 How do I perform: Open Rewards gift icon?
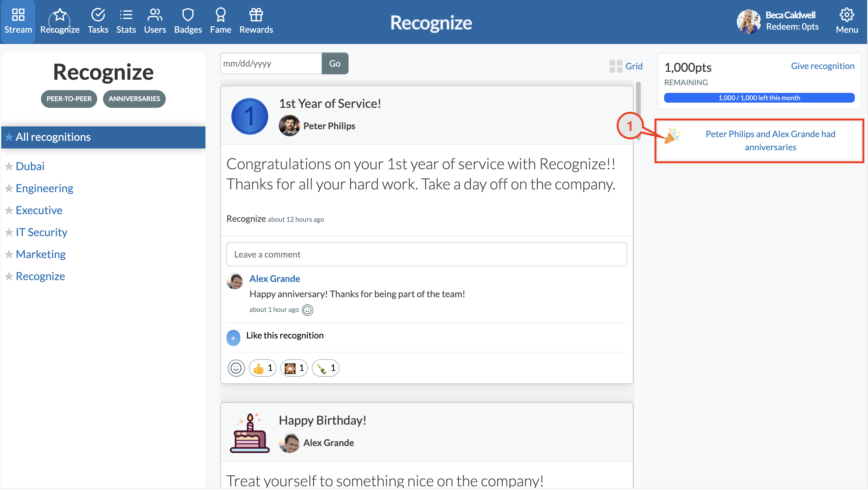click(256, 15)
